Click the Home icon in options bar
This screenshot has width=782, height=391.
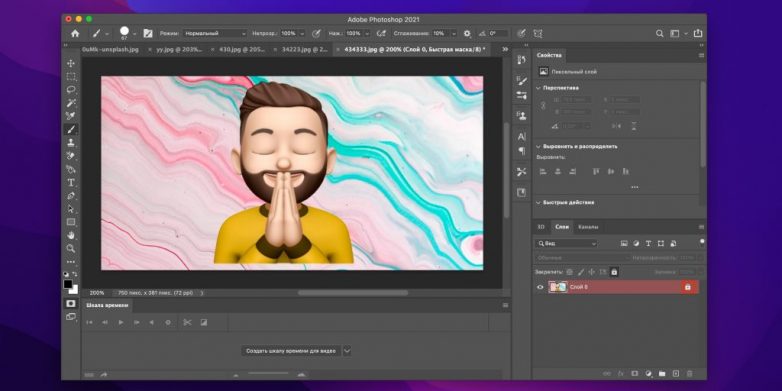point(75,33)
